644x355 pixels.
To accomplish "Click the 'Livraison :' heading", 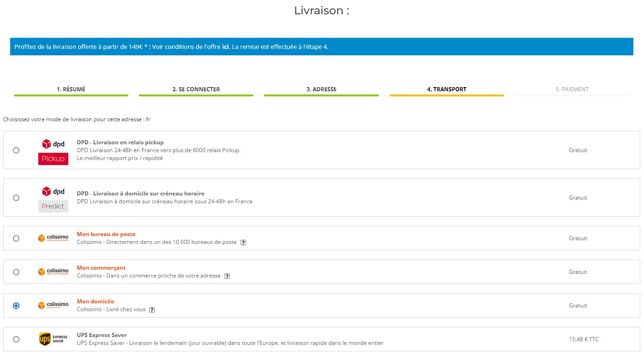I will click(322, 11).
